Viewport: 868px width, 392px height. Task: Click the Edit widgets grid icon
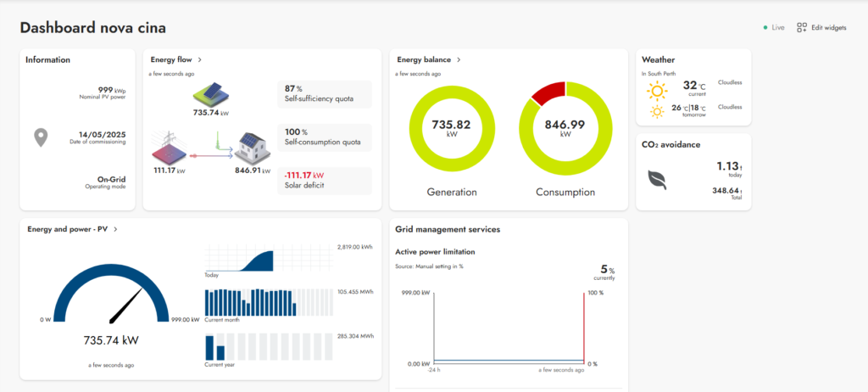[802, 27]
